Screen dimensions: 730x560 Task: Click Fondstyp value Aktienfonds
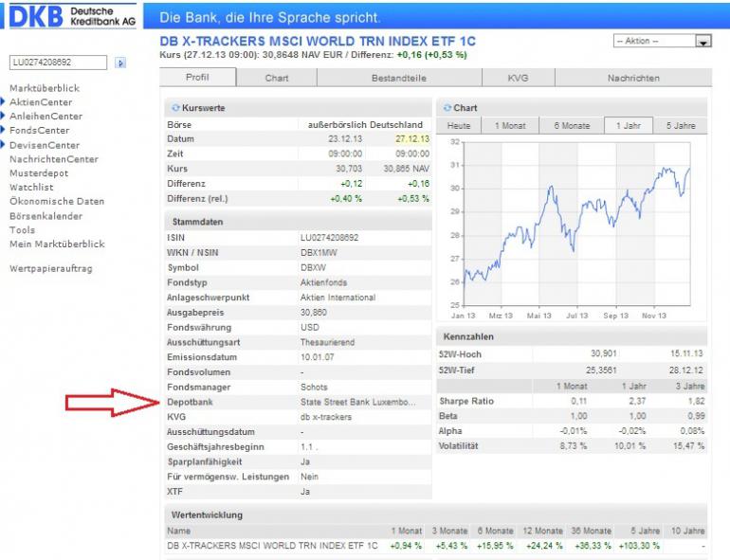(323, 282)
